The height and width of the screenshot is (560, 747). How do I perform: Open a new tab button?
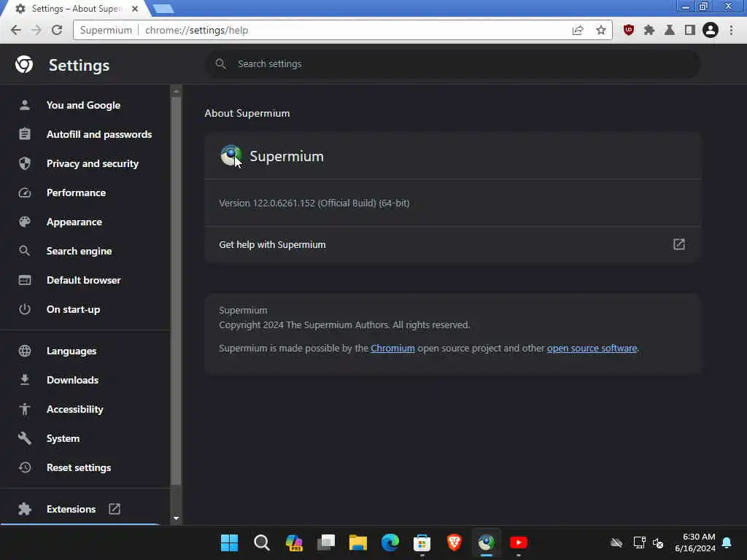pyautogui.click(x=163, y=9)
